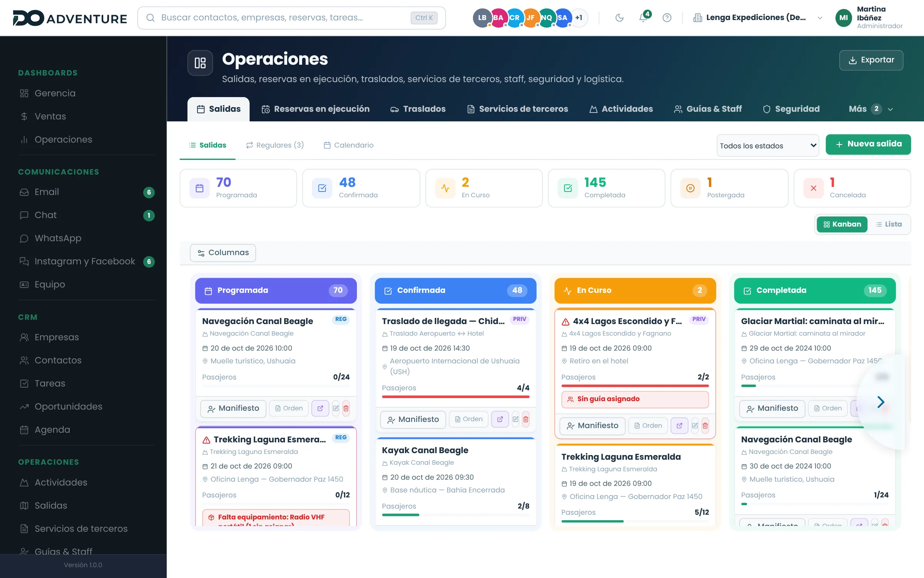This screenshot has width=924, height=578.
Task: Click the Operaciones header layout icon
Action: [x=200, y=63]
